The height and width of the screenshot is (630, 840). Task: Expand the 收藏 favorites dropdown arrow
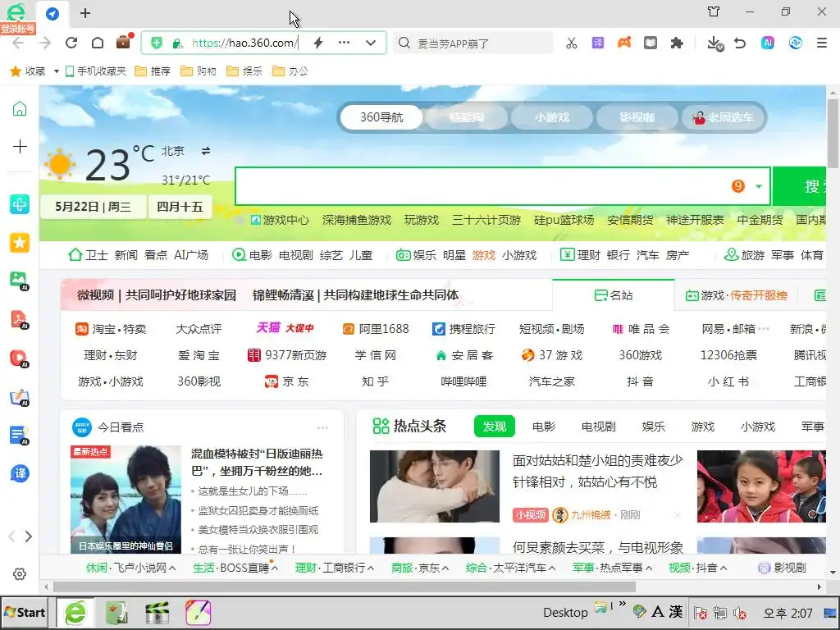pos(57,71)
